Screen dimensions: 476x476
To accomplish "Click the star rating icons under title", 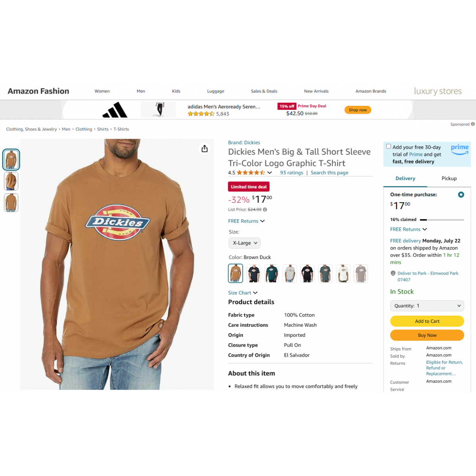I will point(251,173).
